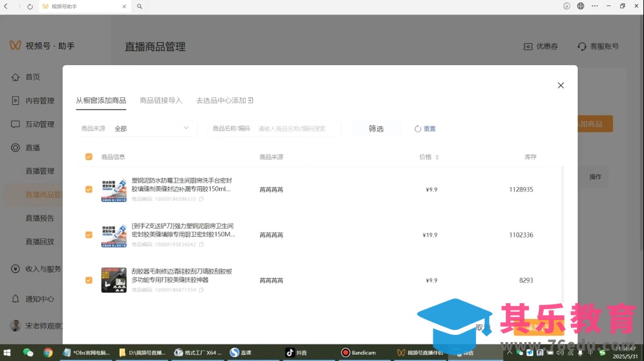This screenshot has height=361, width=644.
Task: Click the reset icon next to 重置
Action: point(418,129)
